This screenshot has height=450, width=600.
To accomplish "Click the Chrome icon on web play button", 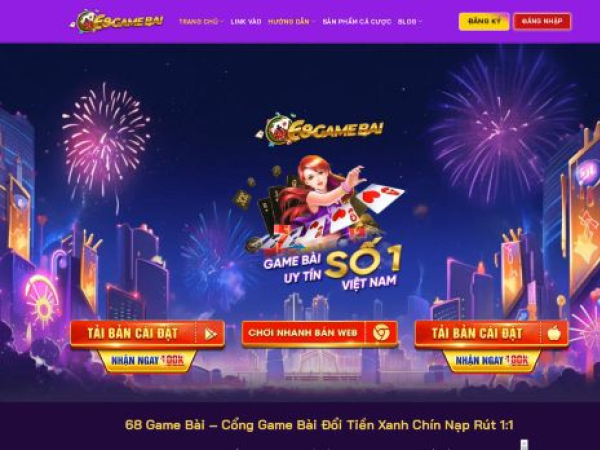I will tap(381, 333).
